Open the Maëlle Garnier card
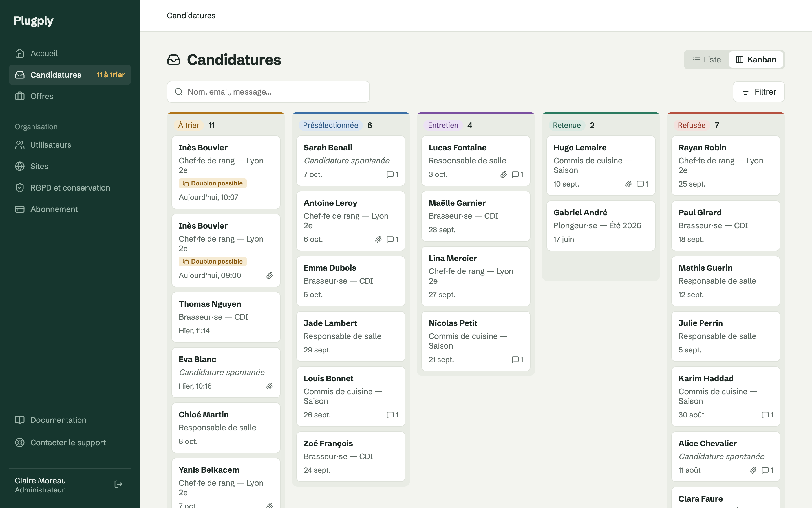812x508 pixels. 475,216
